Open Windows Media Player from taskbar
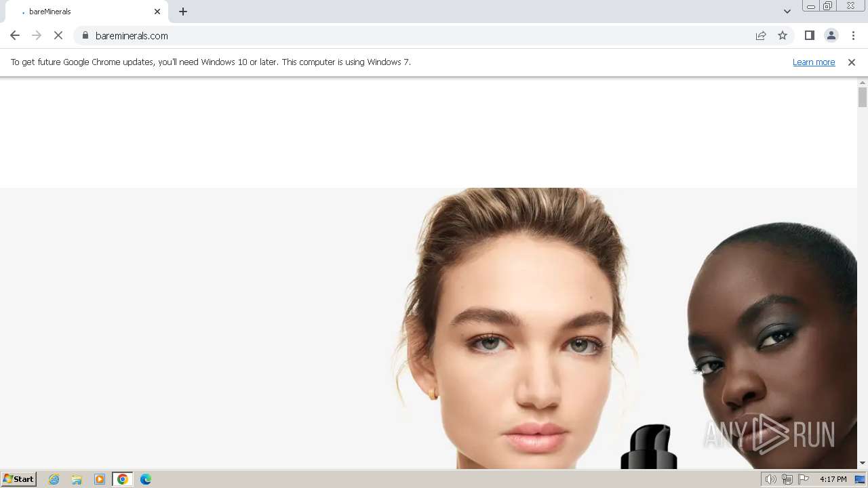 (x=100, y=479)
